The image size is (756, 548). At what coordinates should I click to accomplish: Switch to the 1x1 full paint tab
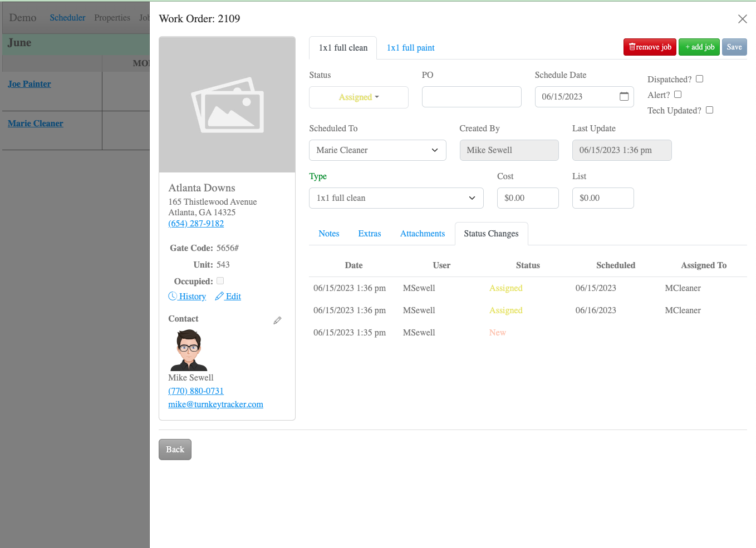tap(410, 48)
